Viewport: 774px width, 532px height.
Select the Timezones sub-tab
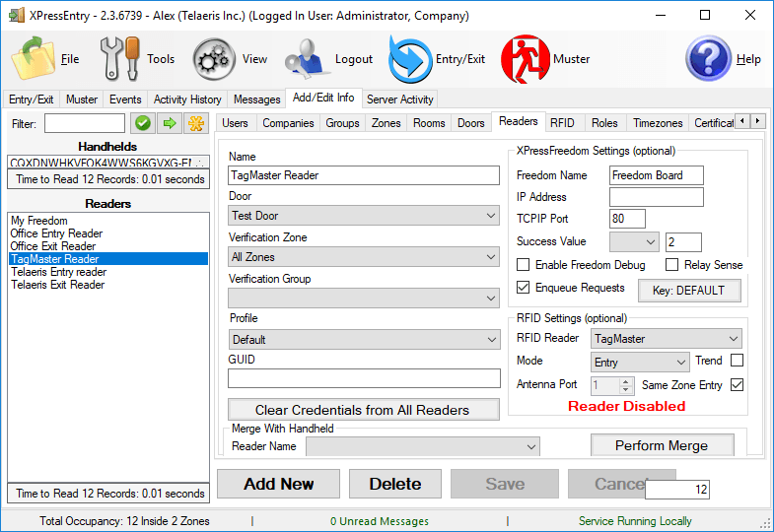coord(658,123)
